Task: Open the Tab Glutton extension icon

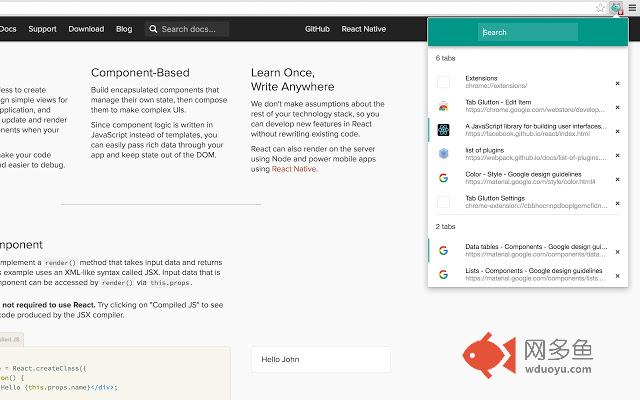Action: coord(616,8)
